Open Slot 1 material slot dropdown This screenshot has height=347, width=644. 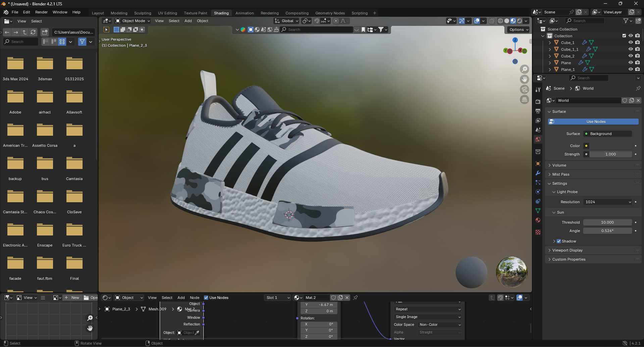277,298
